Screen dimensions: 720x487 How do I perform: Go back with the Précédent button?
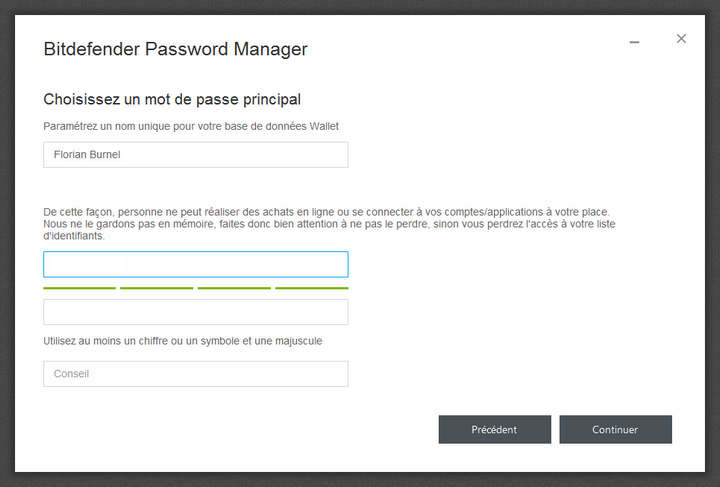tap(494, 430)
